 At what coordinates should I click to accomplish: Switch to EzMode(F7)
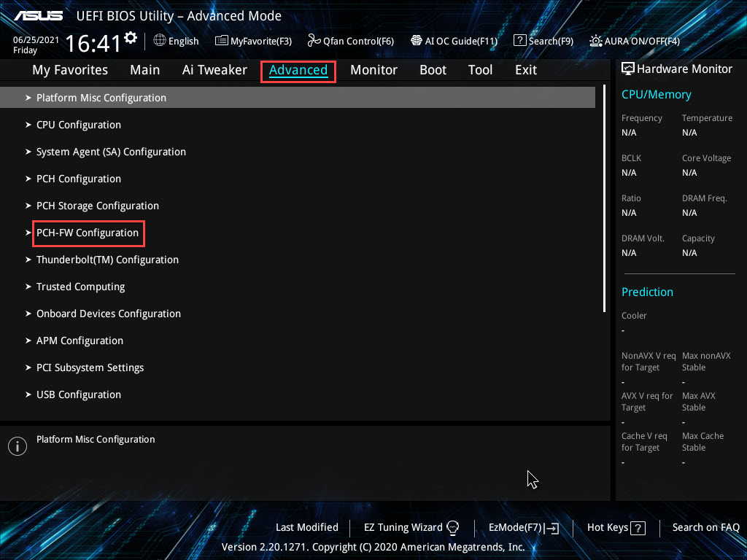(x=523, y=527)
